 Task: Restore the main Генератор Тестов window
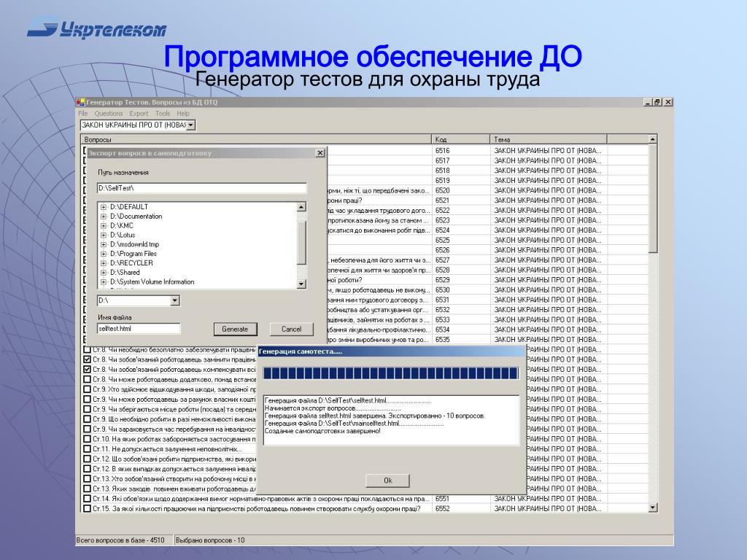(657, 102)
